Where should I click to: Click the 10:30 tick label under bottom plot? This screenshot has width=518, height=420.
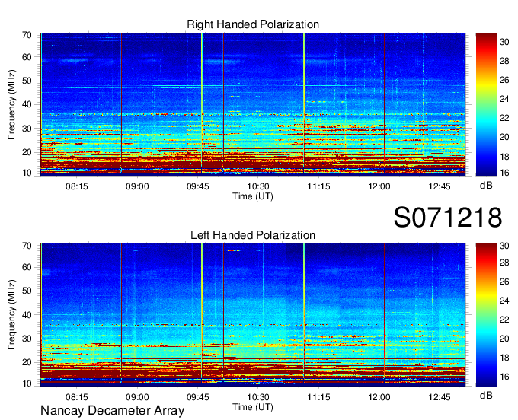tap(258, 397)
